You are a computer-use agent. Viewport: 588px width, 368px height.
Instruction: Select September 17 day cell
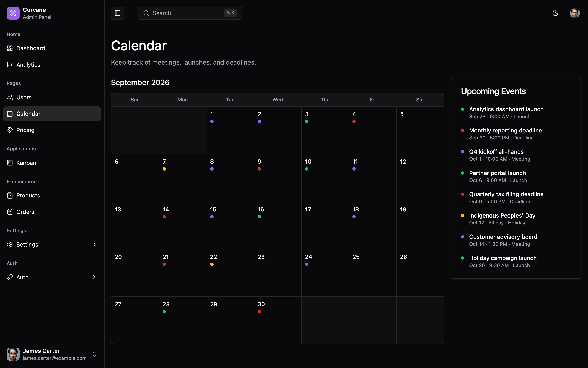click(x=325, y=225)
